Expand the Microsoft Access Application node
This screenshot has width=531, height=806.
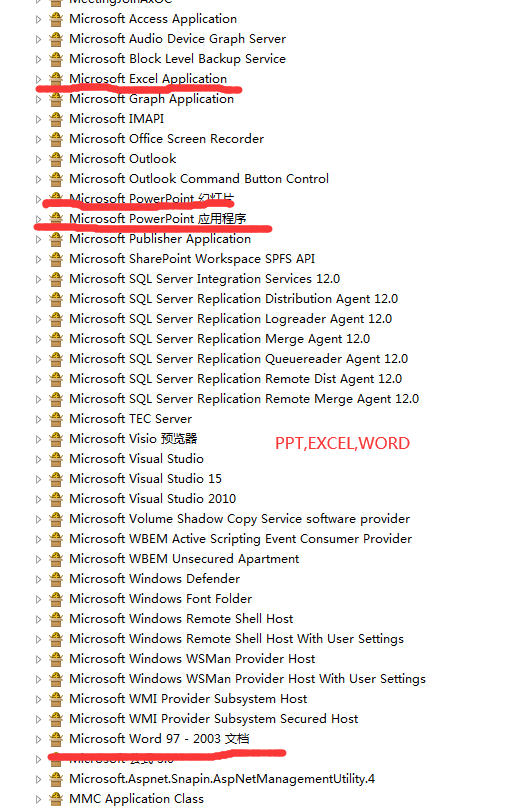38,20
